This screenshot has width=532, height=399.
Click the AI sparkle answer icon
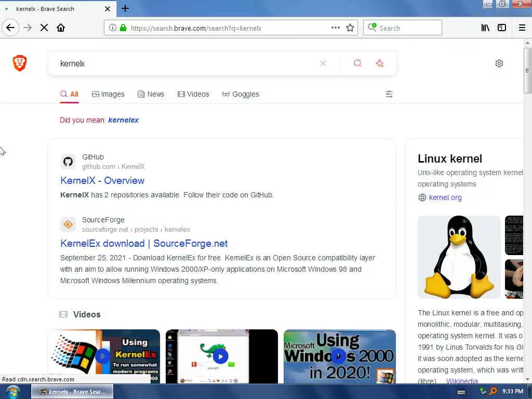(x=380, y=63)
